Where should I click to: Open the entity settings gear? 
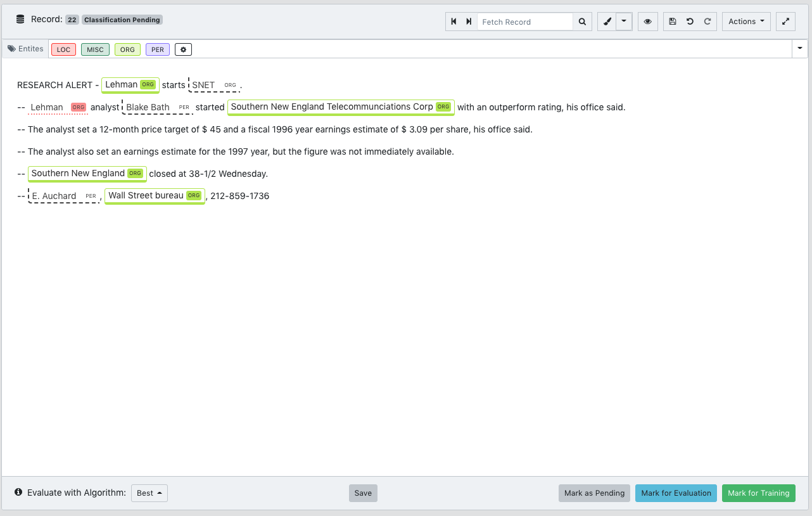183,49
